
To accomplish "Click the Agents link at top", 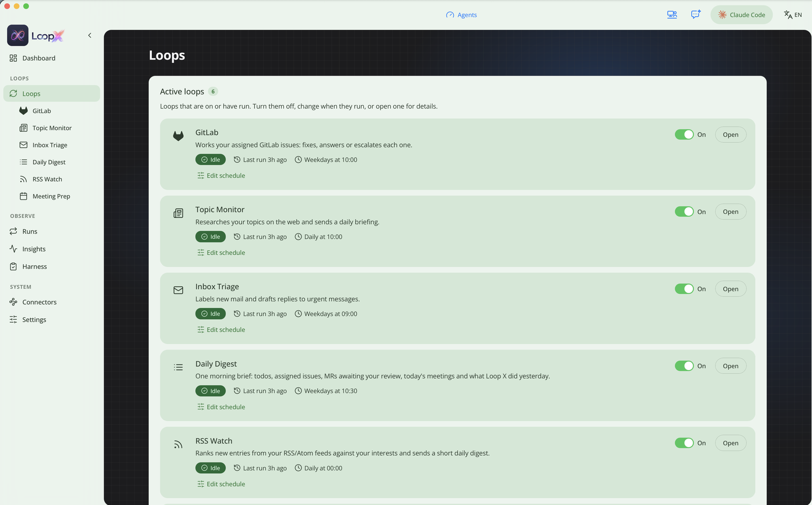I will click(x=461, y=15).
